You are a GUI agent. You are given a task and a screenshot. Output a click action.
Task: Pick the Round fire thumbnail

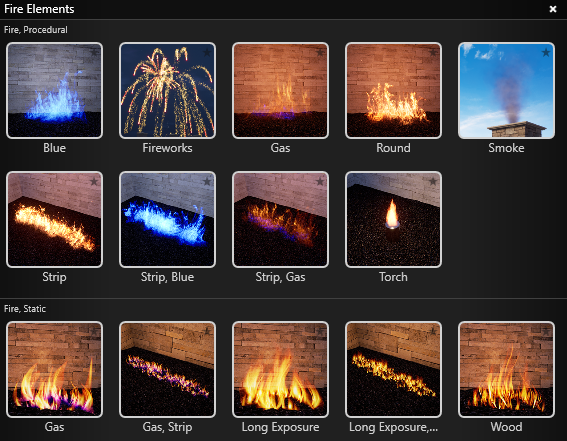393,90
